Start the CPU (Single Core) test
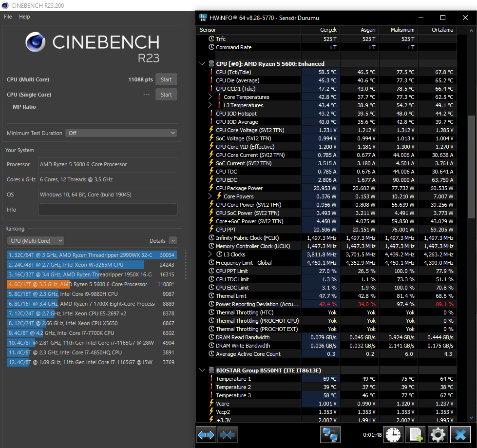Viewport: 477px width, 448px height. [166, 95]
